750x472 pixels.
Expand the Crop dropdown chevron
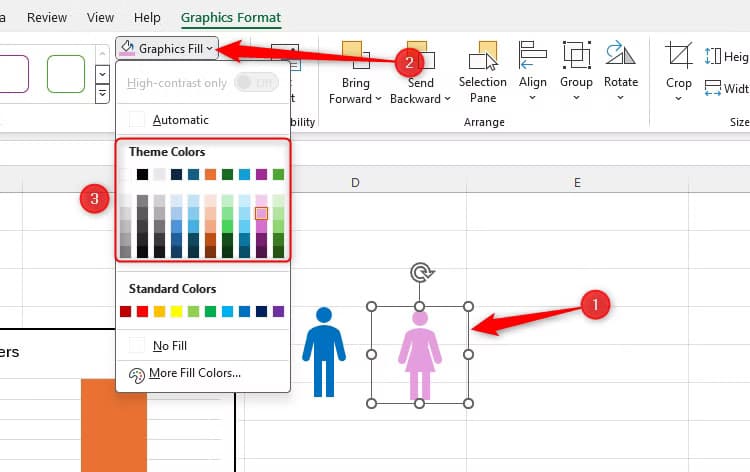678,99
